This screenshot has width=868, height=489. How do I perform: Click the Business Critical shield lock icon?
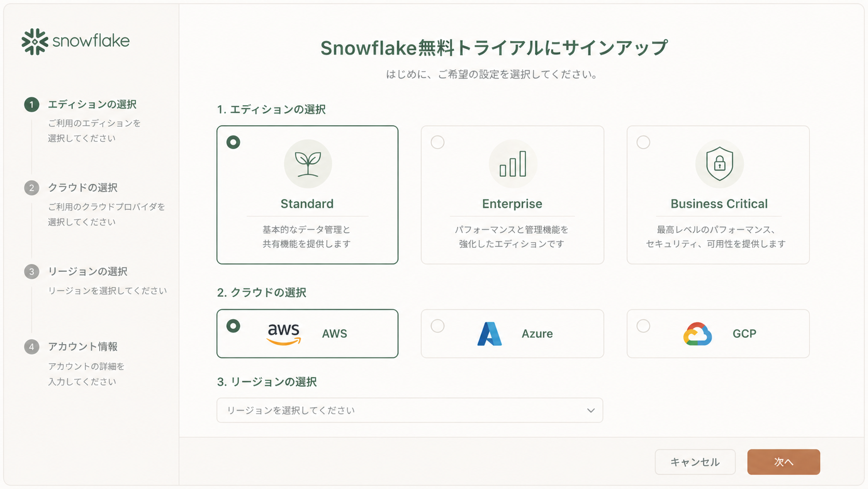coord(719,164)
